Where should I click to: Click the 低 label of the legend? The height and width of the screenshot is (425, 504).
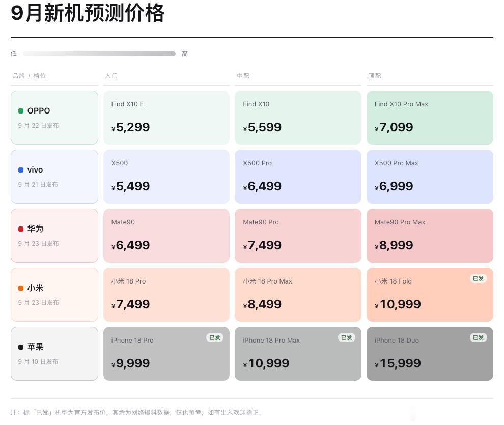click(14, 54)
